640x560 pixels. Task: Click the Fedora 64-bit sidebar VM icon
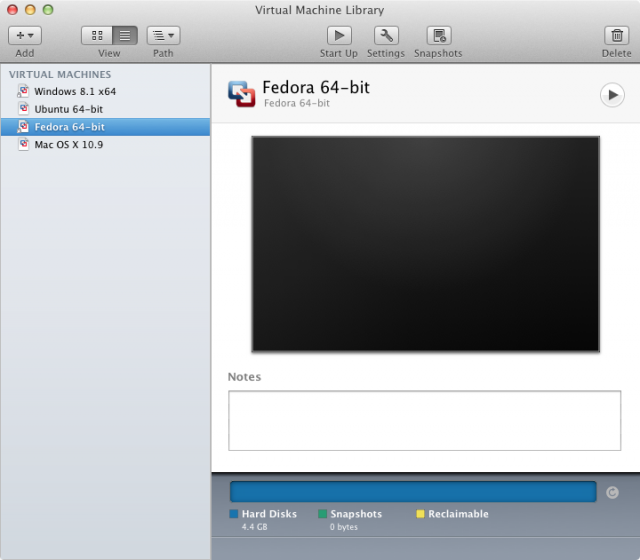click(23, 127)
